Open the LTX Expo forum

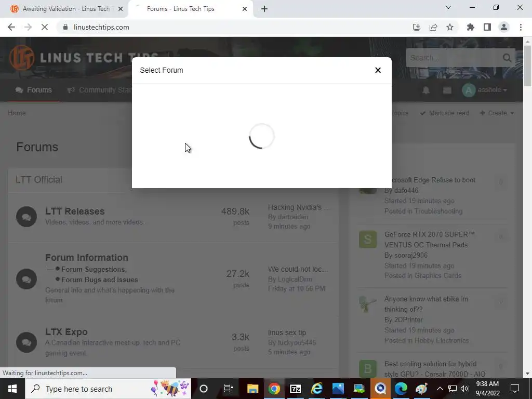66,332
